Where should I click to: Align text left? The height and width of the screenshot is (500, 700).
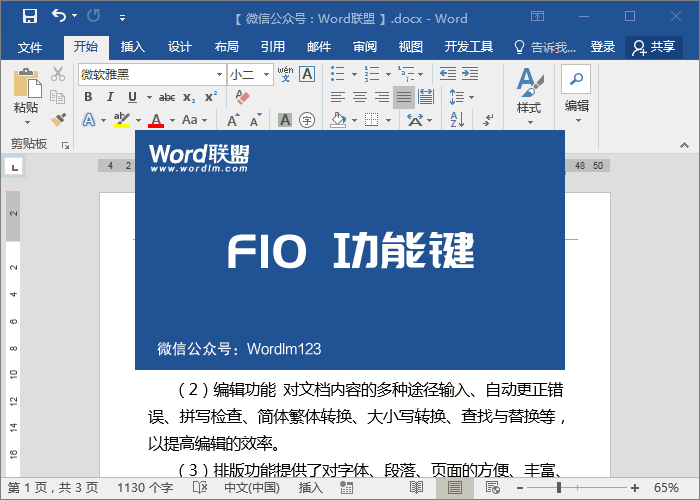(x=338, y=97)
